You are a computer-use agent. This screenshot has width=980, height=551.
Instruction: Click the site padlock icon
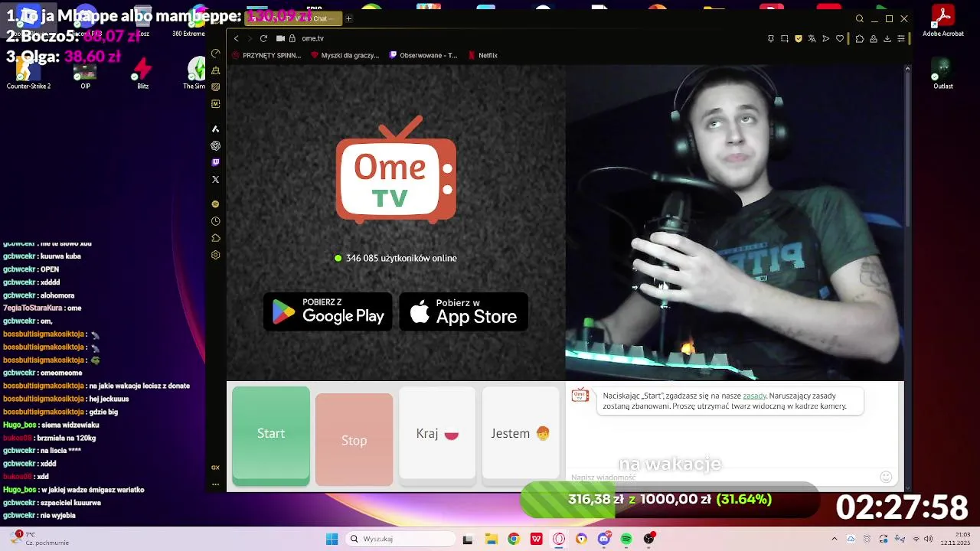(x=292, y=38)
